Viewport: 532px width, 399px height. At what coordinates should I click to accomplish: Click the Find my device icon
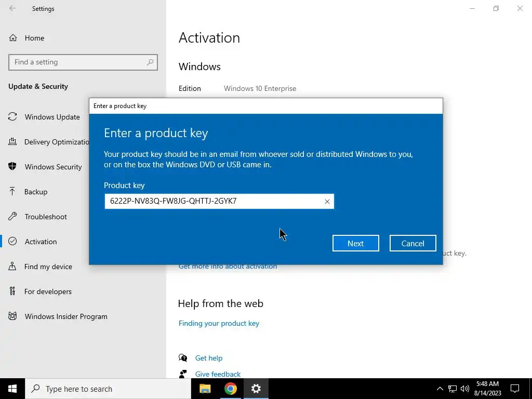(x=12, y=266)
